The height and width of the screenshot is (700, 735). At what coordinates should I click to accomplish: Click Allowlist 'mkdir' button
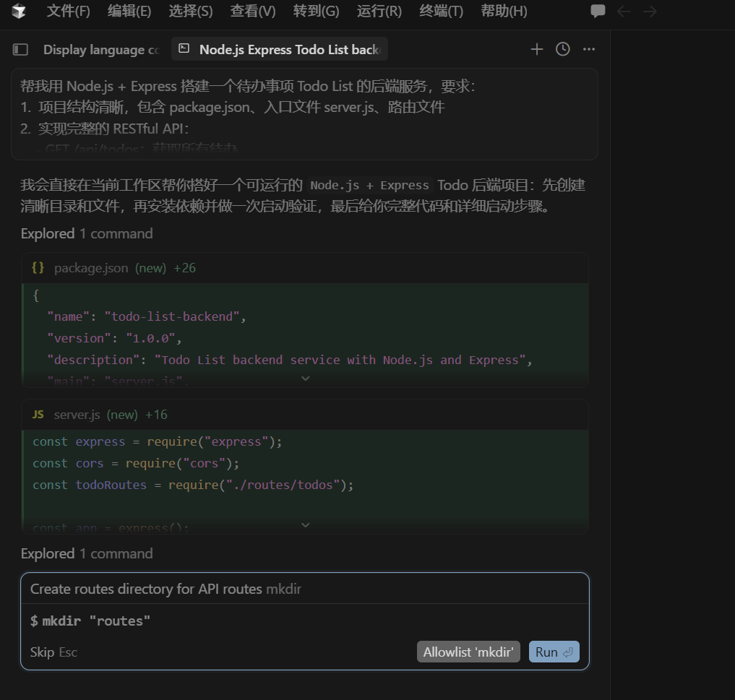(468, 652)
